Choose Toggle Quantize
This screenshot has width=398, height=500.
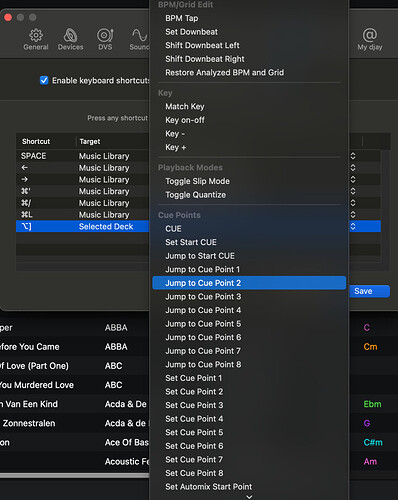point(249,195)
